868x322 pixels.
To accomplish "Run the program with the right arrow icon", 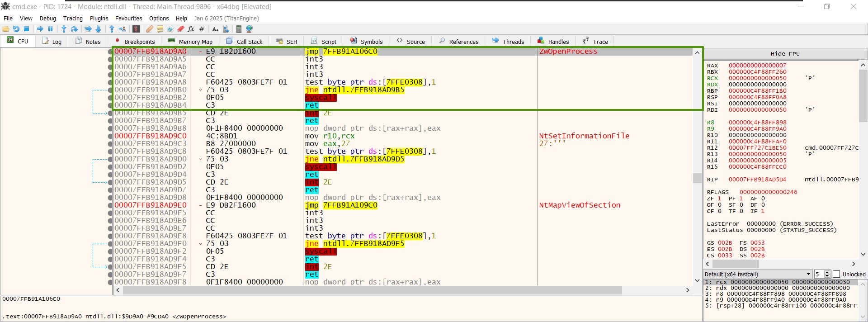I will [x=40, y=29].
